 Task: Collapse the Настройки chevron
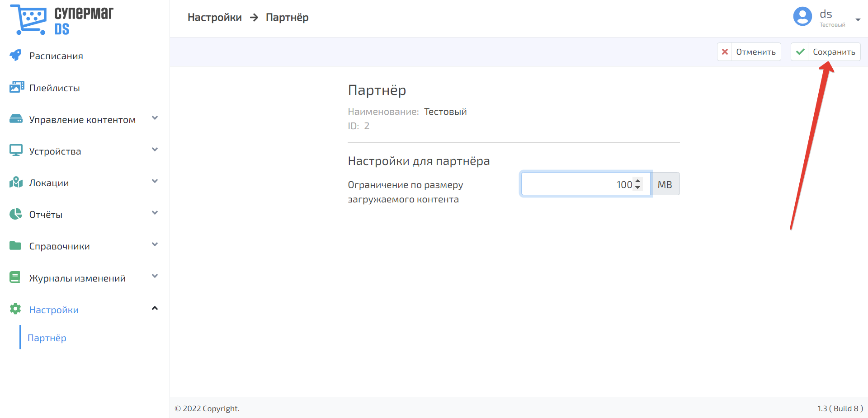(x=155, y=308)
